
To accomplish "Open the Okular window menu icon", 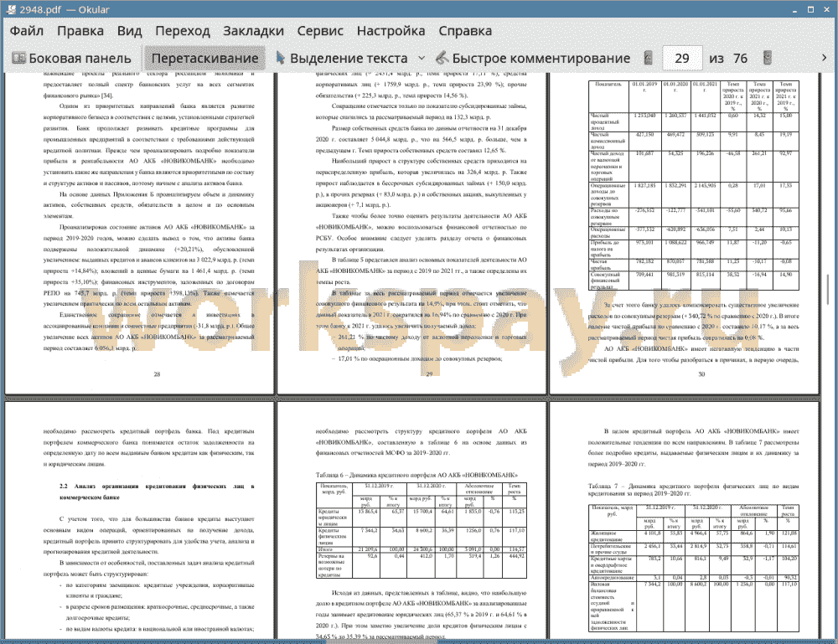I will point(10,9).
